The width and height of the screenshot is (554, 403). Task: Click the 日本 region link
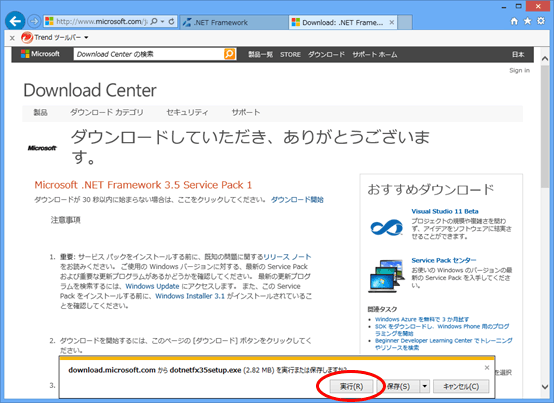click(518, 54)
